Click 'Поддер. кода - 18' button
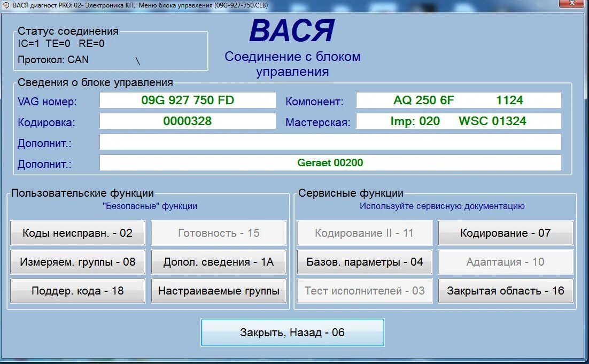Screen dimensions: 589x364 coord(77,291)
